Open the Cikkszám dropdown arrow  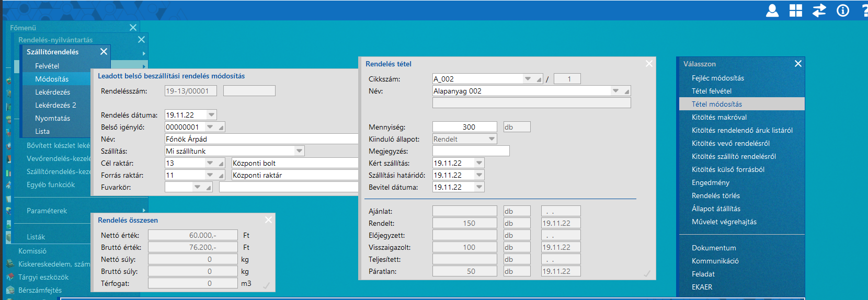coord(528,79)
